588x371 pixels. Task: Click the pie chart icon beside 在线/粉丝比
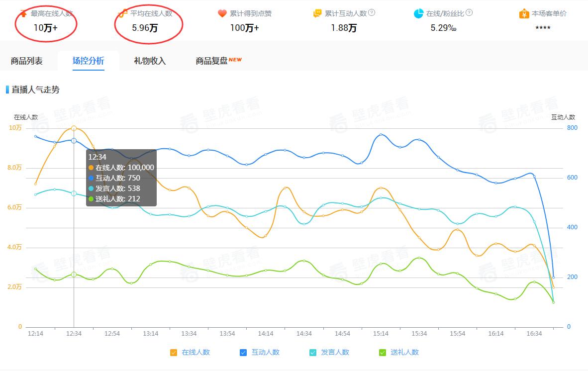(x=418, y=13)
